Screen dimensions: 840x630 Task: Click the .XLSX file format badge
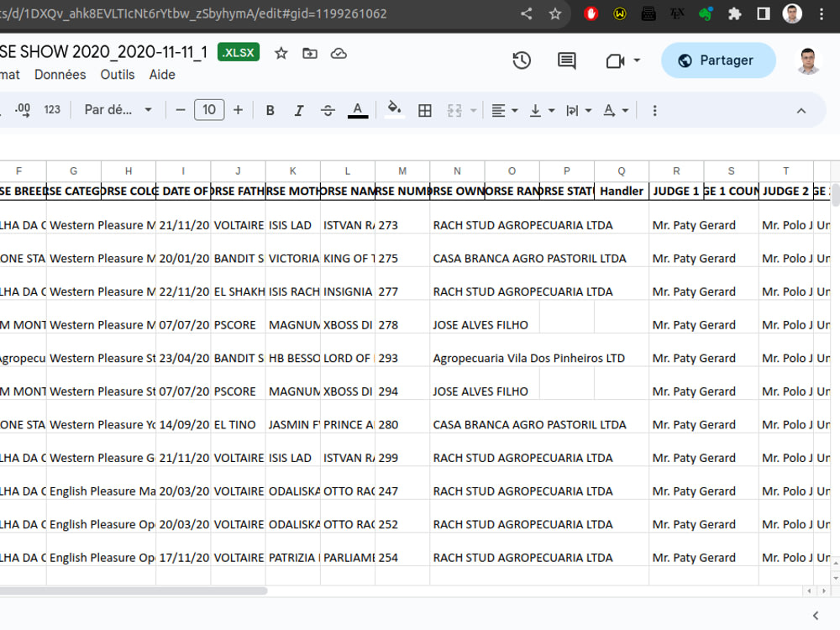(x=239, y=52)
